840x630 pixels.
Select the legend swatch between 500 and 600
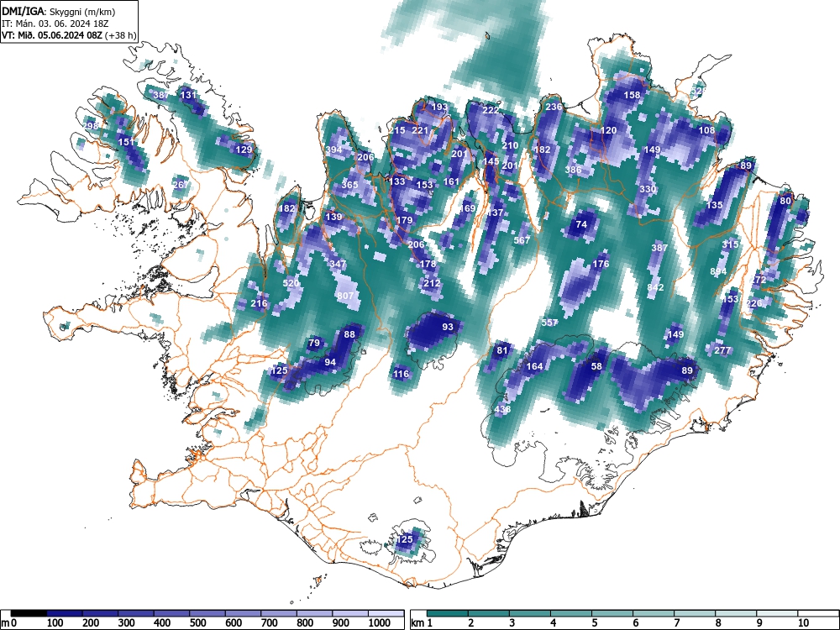click(x=207, y=613)
